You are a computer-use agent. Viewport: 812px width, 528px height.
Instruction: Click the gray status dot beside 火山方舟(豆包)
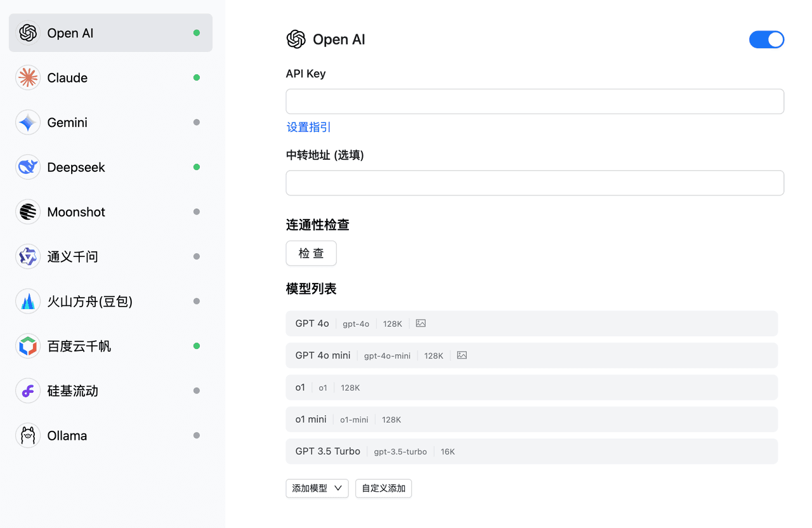(x=197, y=301)
